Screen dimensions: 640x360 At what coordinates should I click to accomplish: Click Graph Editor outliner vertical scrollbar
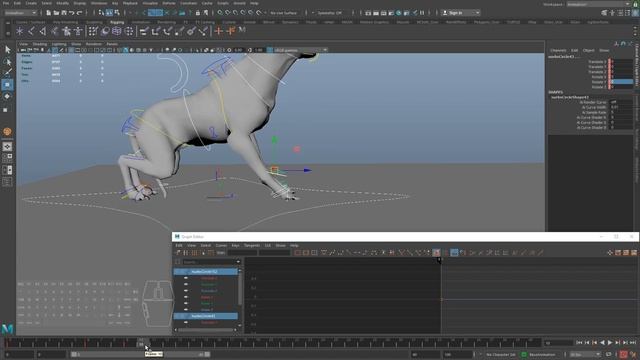click(x=240, y=288)
